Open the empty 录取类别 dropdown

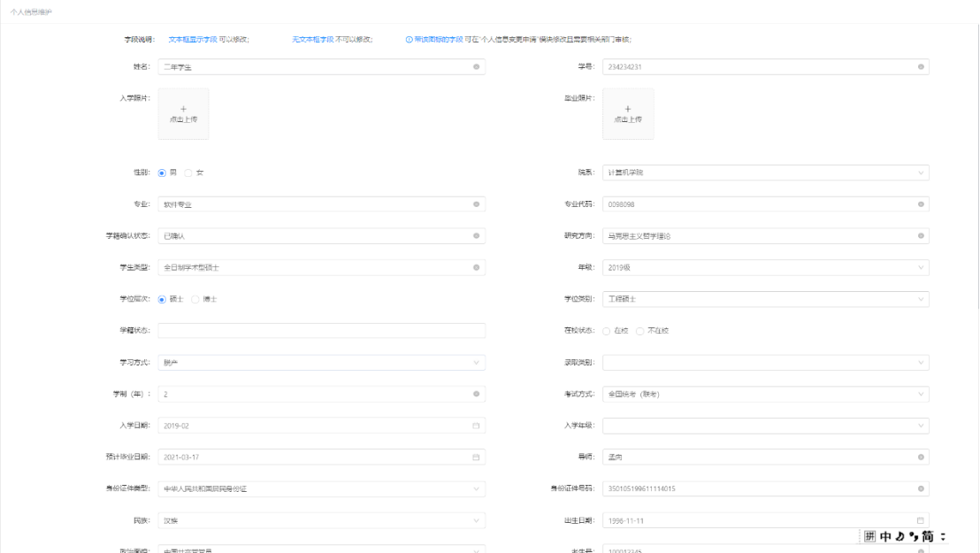[766, 362]
